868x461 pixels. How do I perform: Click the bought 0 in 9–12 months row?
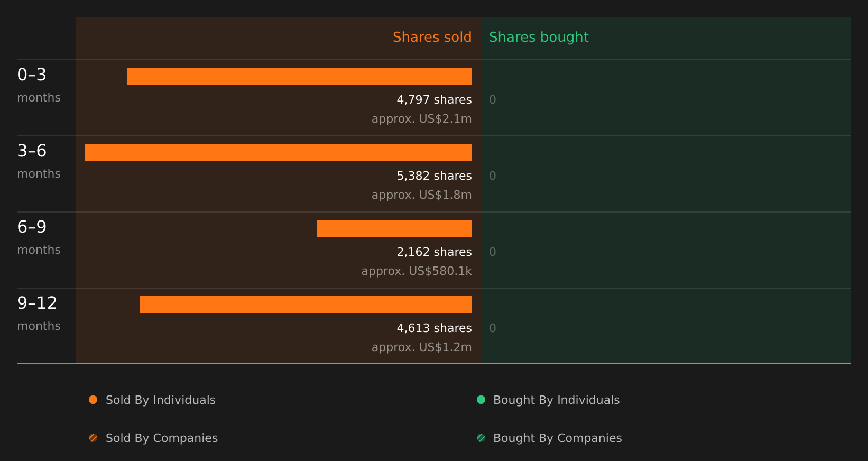tap(493, 328)
